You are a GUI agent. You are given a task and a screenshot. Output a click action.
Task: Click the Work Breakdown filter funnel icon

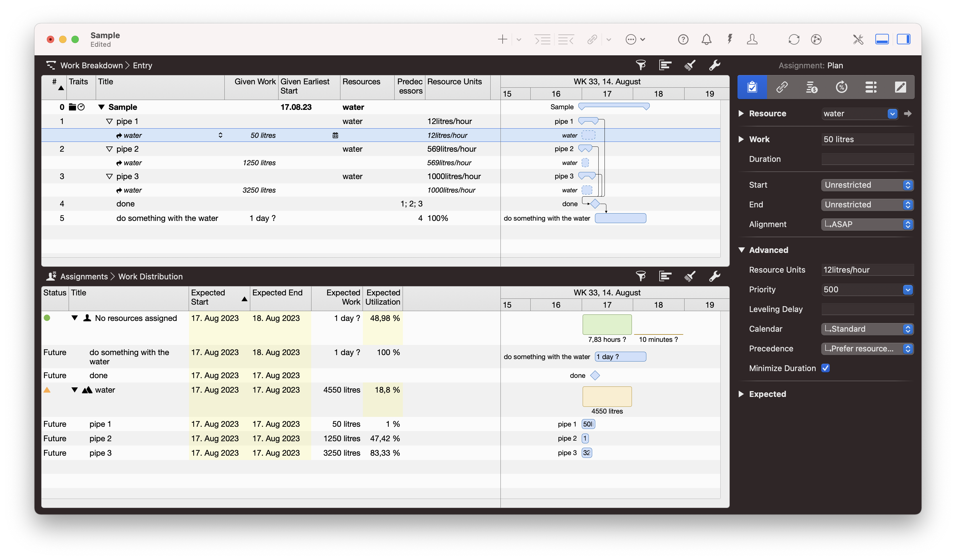[x=641, y=65]
